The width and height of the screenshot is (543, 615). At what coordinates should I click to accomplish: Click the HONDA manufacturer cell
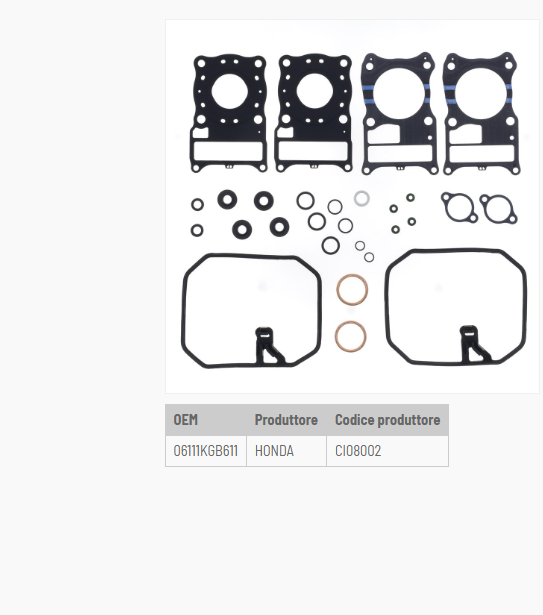pyautogui.click(x=274, y=451)
